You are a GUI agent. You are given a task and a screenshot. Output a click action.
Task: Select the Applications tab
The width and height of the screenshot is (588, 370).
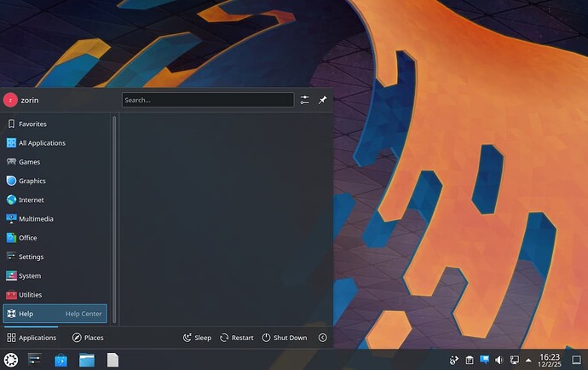tap(32, 338)
